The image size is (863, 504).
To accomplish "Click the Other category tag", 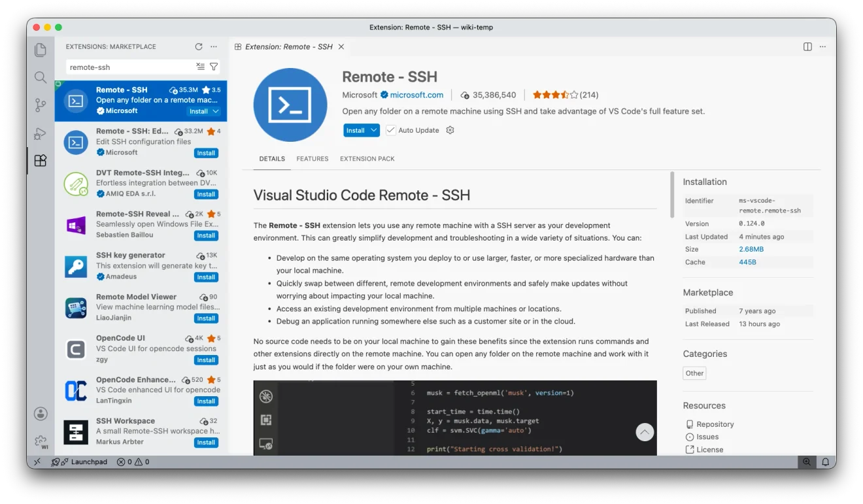I will point(694,373).
